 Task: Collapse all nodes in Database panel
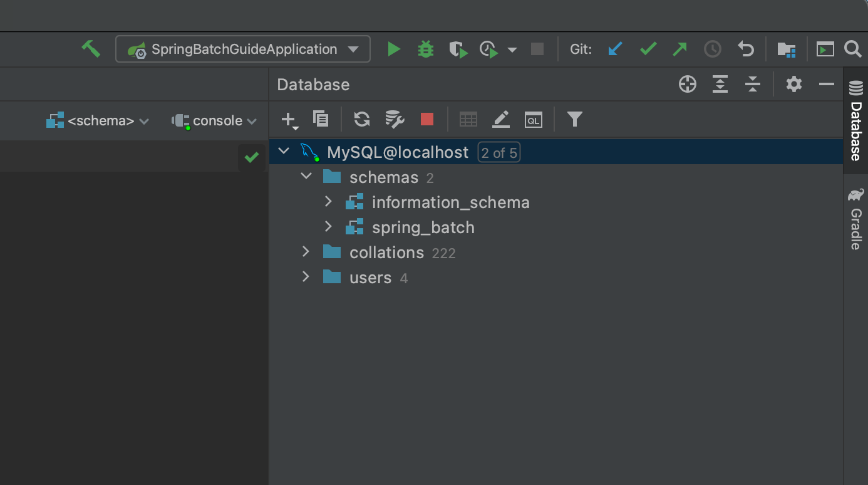[753, 84]
